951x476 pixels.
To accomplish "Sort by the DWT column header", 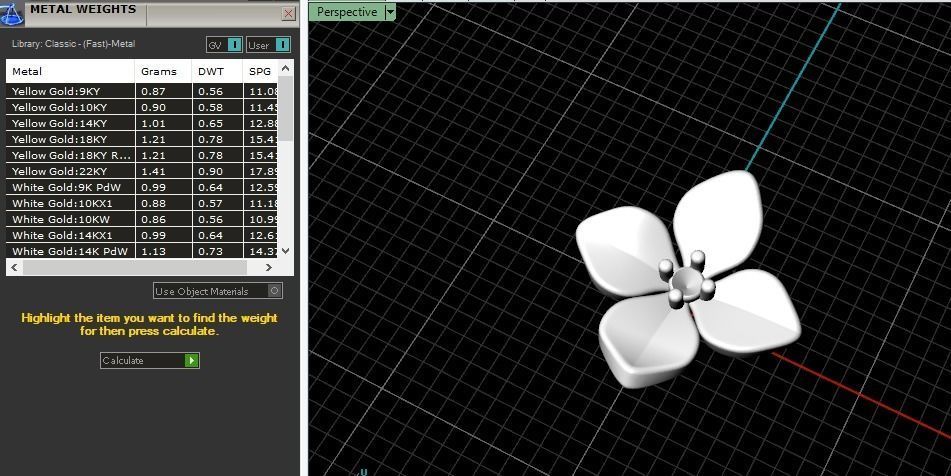I will (217, 71).
